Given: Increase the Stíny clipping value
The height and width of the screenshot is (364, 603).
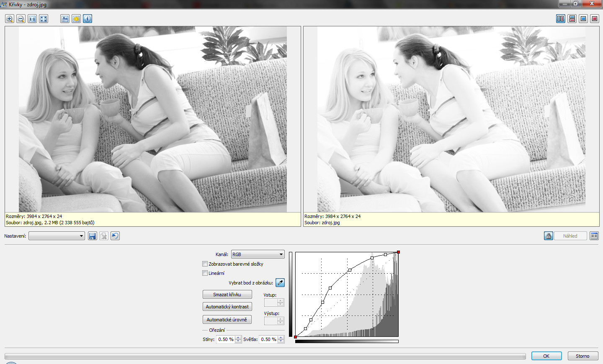Looking at the screenshot, I should (238, 338).
